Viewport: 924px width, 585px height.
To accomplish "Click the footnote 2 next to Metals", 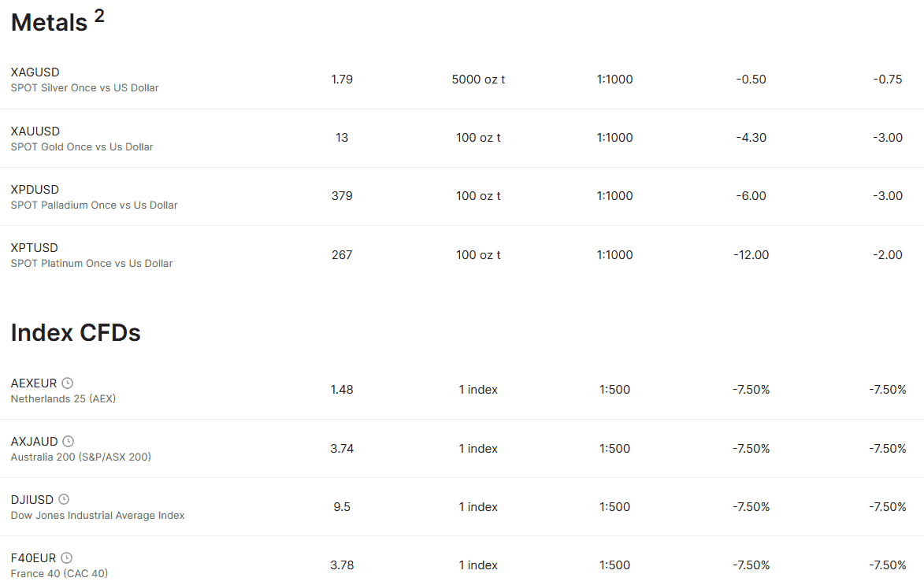I will pyautogui.click(x=99, y=17).
